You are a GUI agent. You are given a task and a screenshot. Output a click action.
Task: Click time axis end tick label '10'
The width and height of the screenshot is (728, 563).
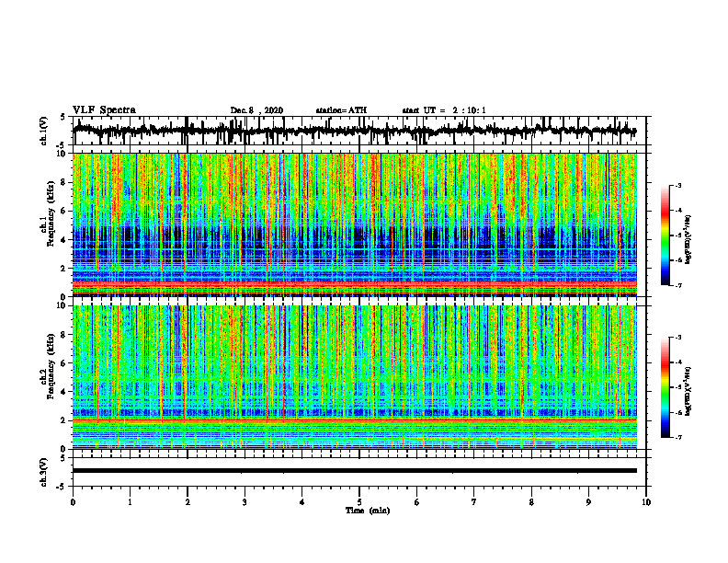click(646, 502)
